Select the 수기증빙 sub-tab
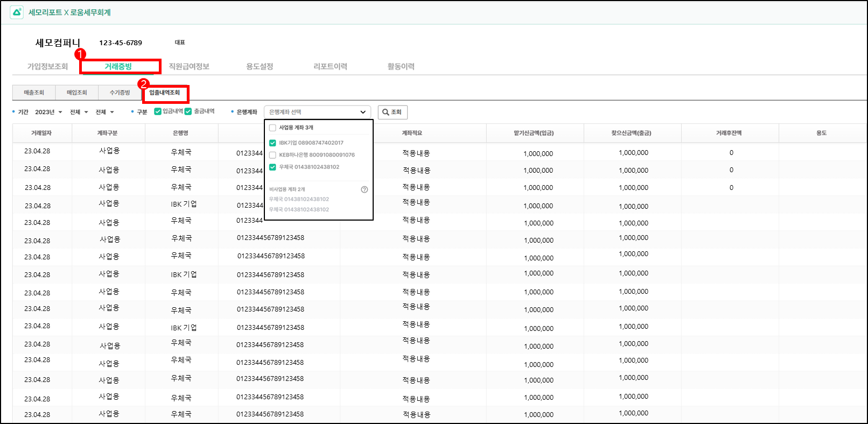This screenshot has width=868, height=424. (x=120, y=93)
